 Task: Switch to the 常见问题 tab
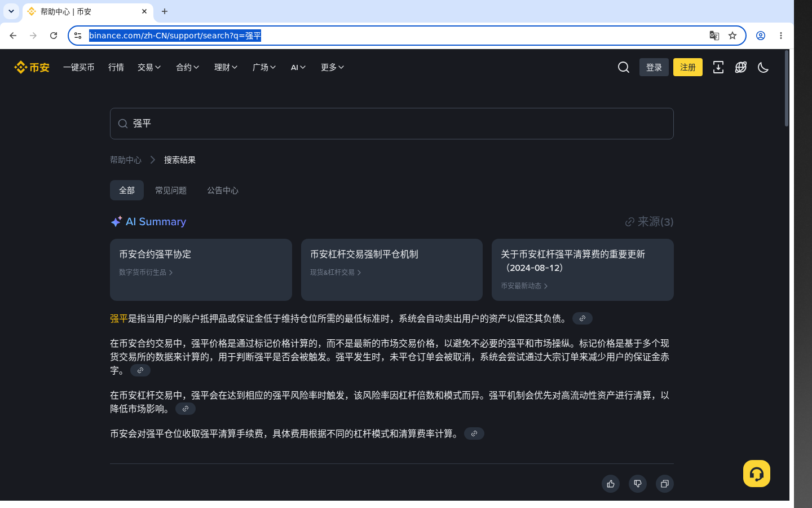coord(171,190)
